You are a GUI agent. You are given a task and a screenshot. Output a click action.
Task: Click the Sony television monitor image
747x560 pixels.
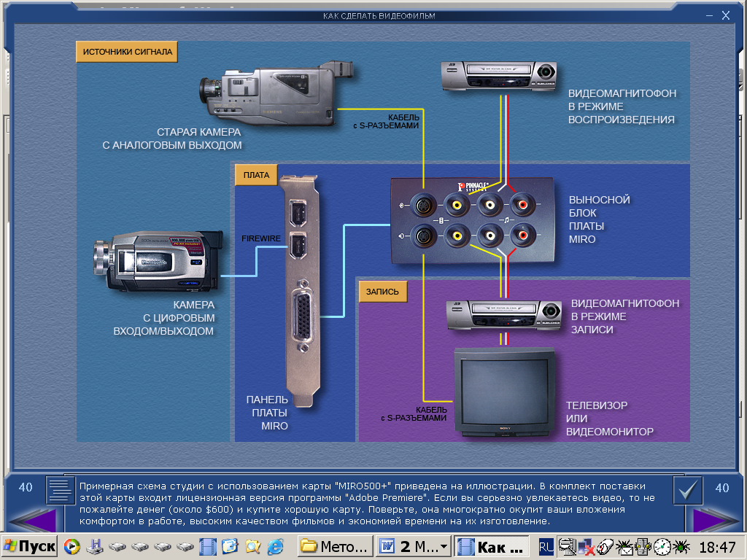505,392
